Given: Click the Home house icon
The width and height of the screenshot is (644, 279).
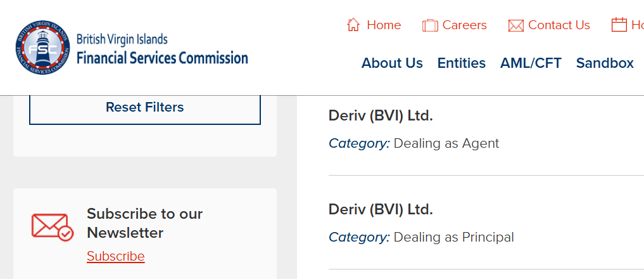Looking at the screenshot, I should [x=353, y=25].
